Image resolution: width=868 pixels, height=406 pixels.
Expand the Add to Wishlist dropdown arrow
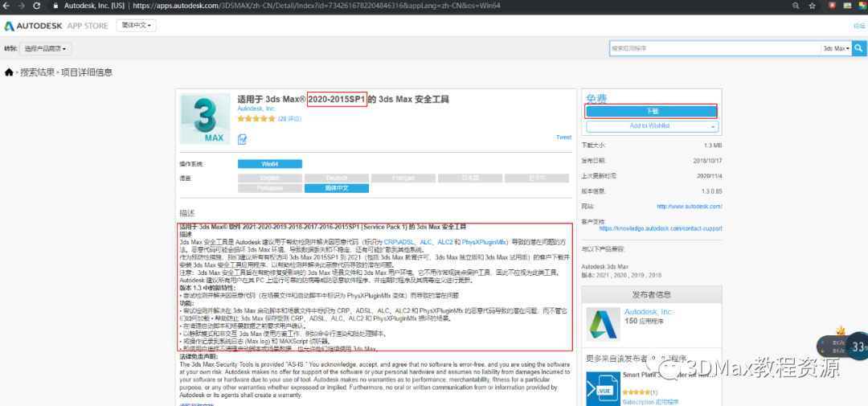tap(713, 126)
